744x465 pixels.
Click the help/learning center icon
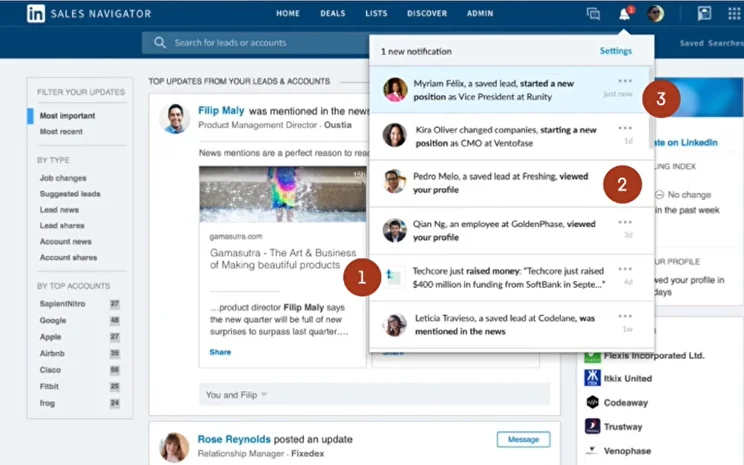[x=704, y=13]
